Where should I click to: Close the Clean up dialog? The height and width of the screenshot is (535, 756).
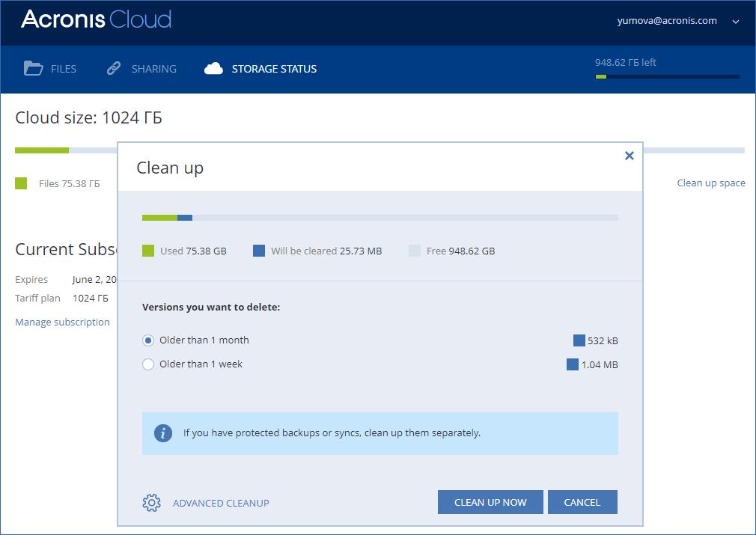click(630, 156)
